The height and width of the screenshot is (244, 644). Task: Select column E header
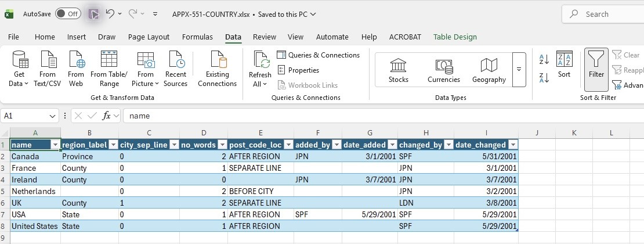coord(261,133)
